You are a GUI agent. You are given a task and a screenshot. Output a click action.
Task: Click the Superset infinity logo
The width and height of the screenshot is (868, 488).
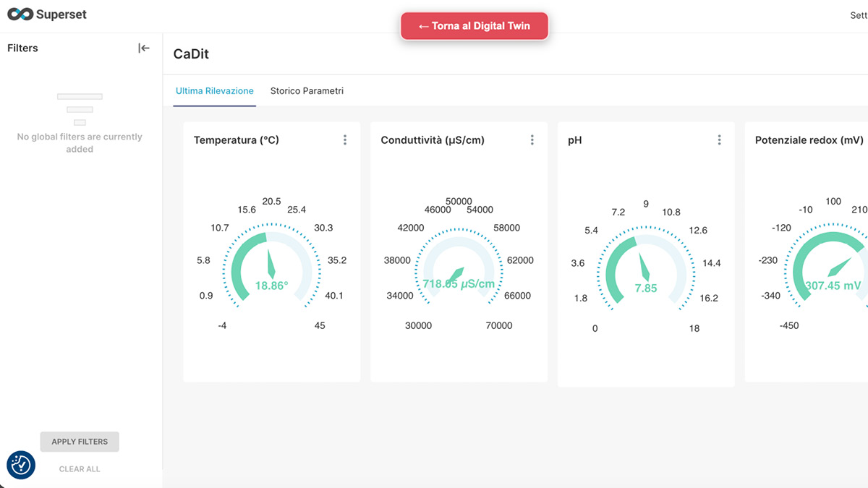pos(20,14)
